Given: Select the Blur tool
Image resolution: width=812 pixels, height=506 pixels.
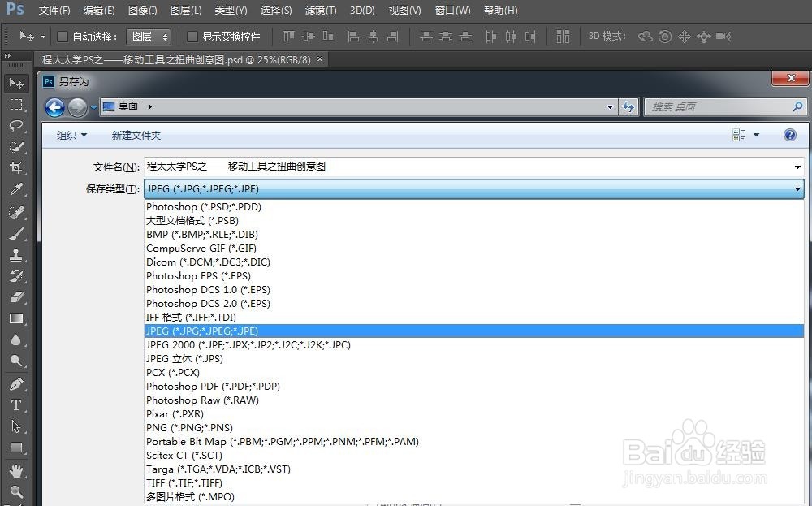Looking at the screenshot, I should (16, 339).
